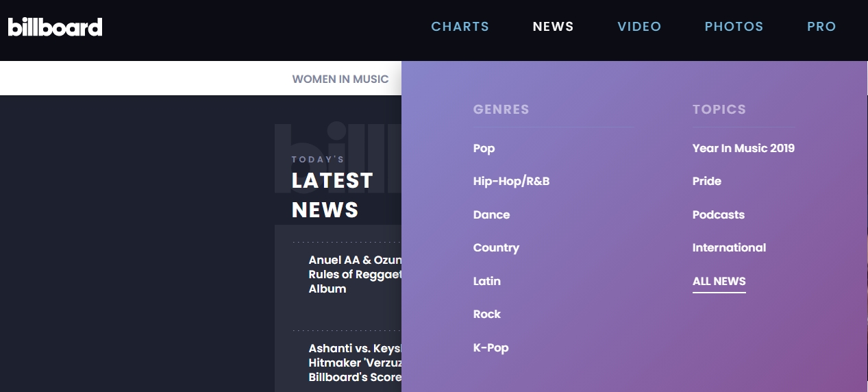
Task: Open the Country genre news
Action: pos(496,248)
